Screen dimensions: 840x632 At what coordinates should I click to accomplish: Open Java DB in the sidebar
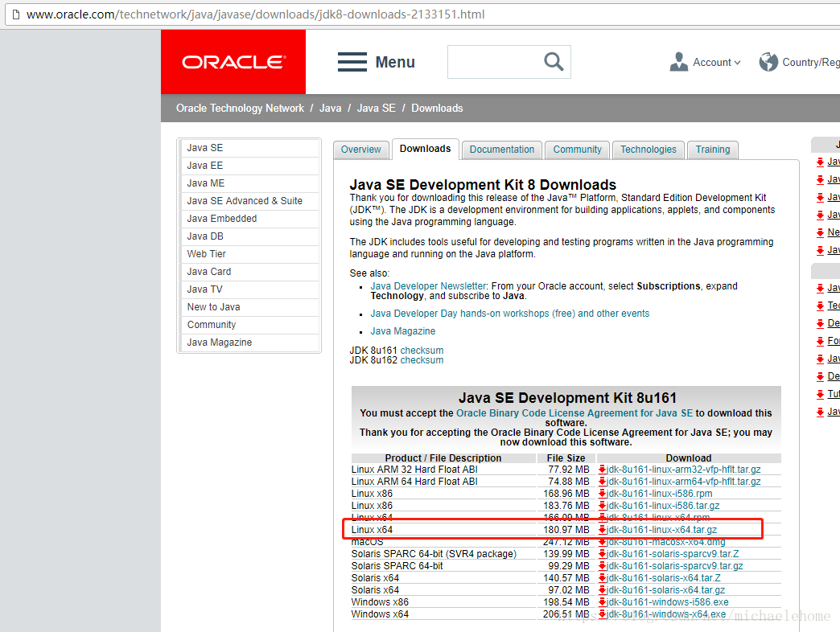[x=249, y=236]
